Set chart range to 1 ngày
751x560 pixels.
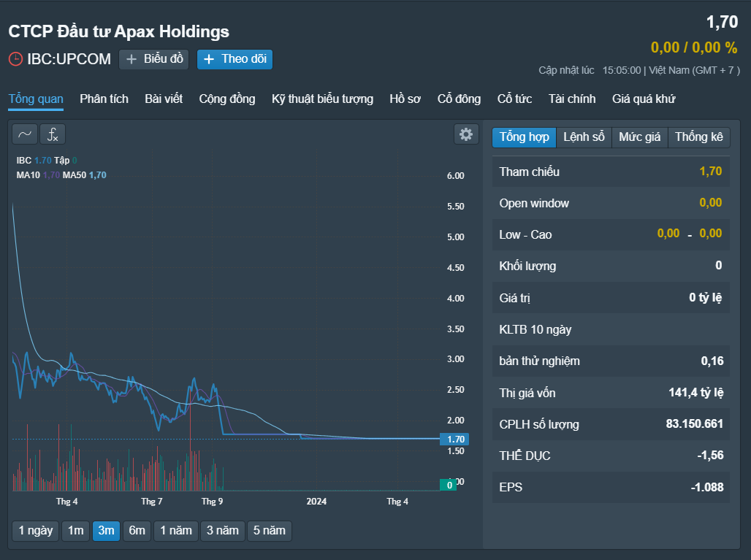[36, 531]
